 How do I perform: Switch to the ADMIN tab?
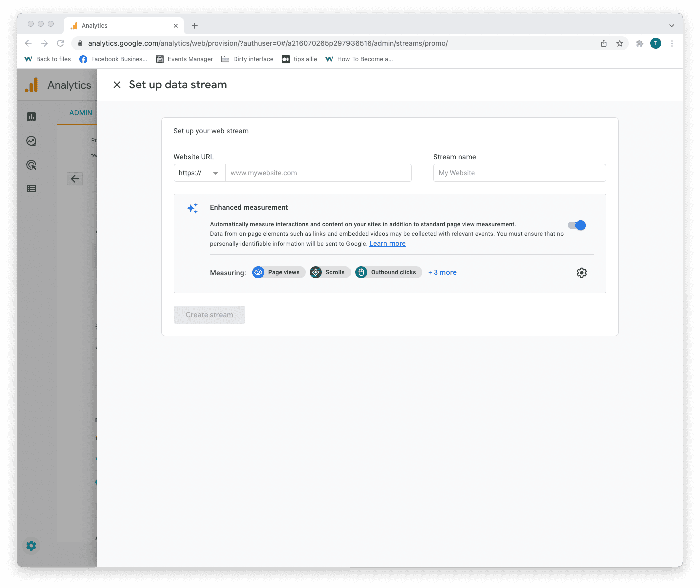click(80, 113)
